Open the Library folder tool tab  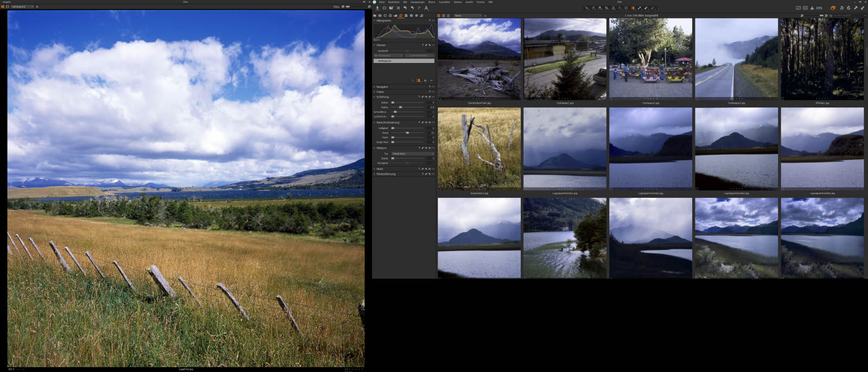(x=374, y=16)
